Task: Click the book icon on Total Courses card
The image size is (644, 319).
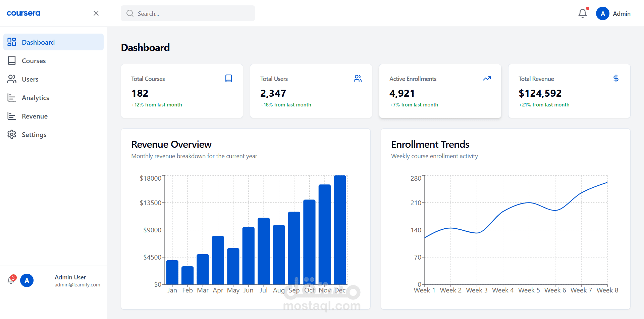Action: (228, 79)
